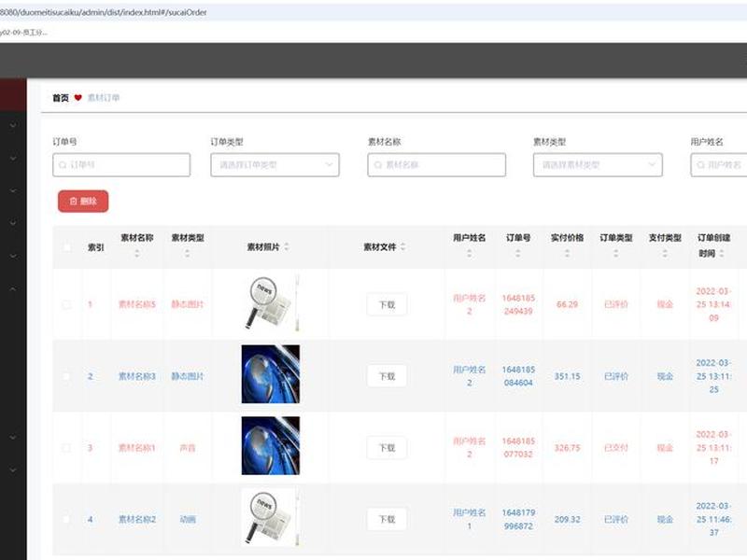Sort by 支付类型 column arrows
Image resolution: width=747 pixels, height=560 pixels.
(x=665, y=253)
